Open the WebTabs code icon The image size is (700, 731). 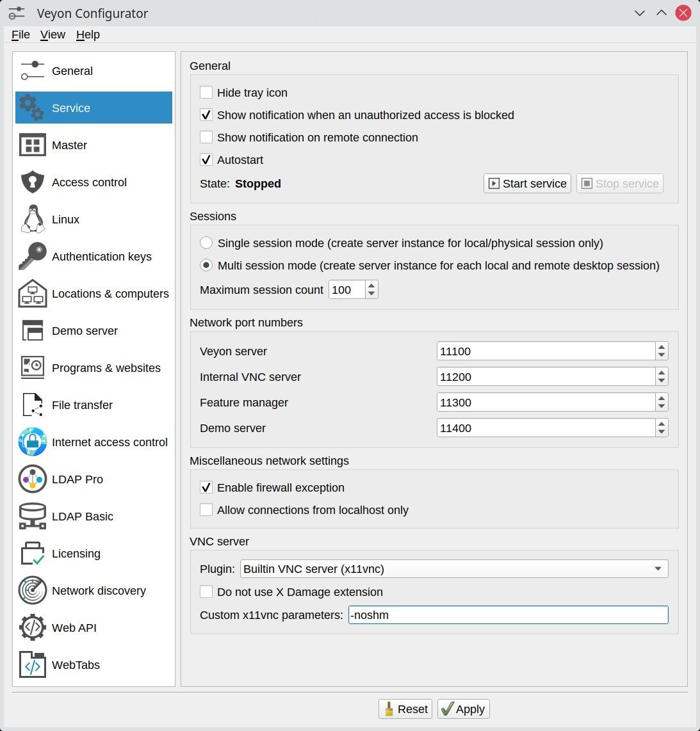pyautogui.click(x=32, y=664)
